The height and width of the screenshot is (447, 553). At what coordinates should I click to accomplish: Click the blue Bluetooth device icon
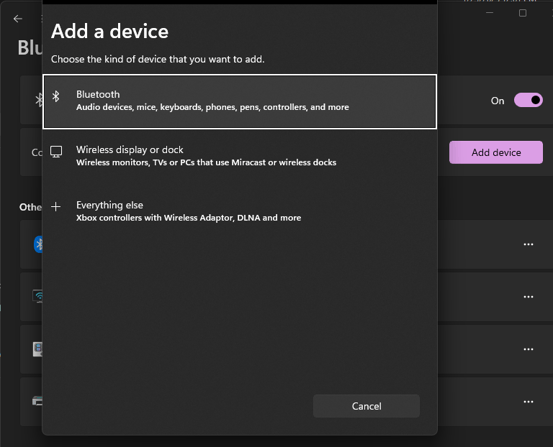(x=38, y=244)
